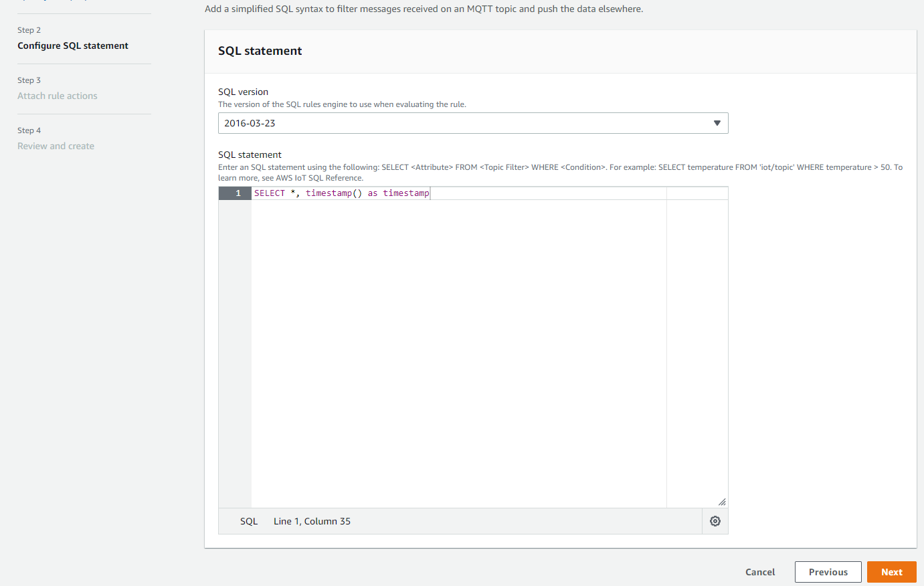Click the SELECT keyword in the editor
Screen dimensions: 924x586
click(x=270, y=193)
